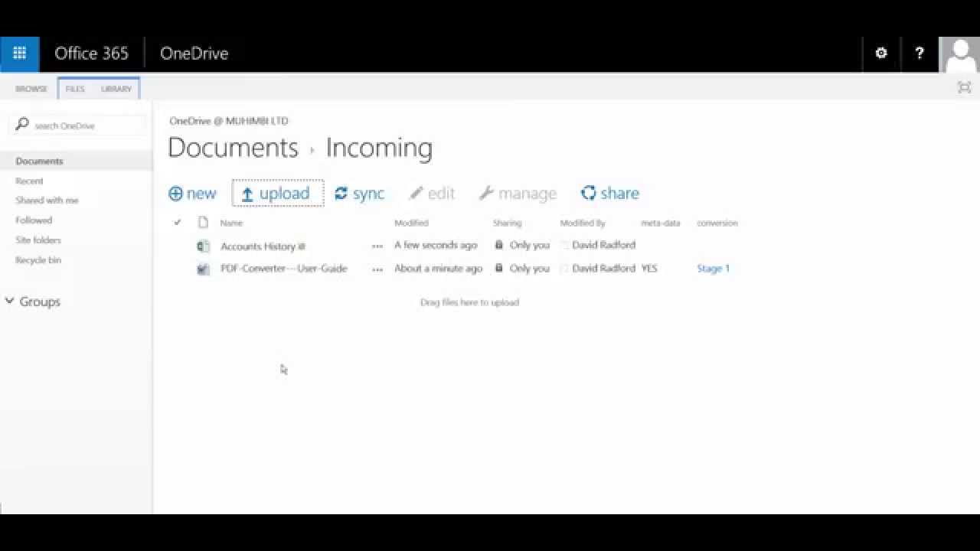Open the user profile picture menu
This screenshot has height=551, width=980.
pos(960,54)
